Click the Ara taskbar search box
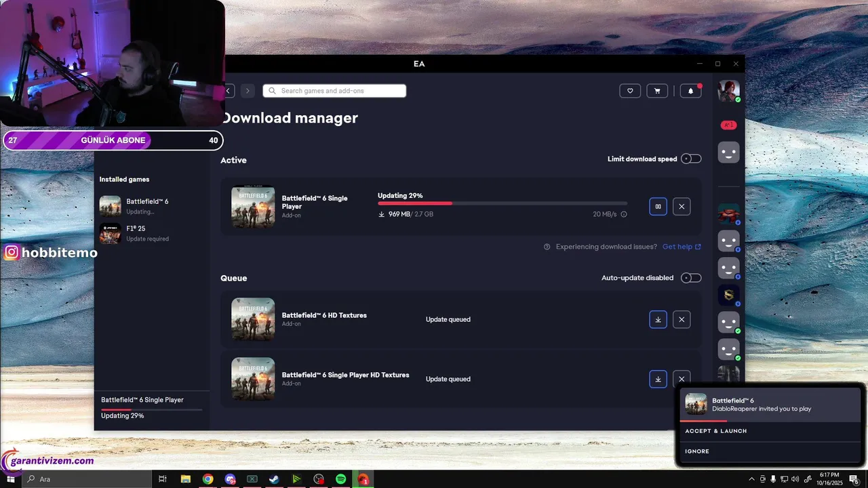Image resolution: width=868 pixels, height=488 pixels. 86,479
